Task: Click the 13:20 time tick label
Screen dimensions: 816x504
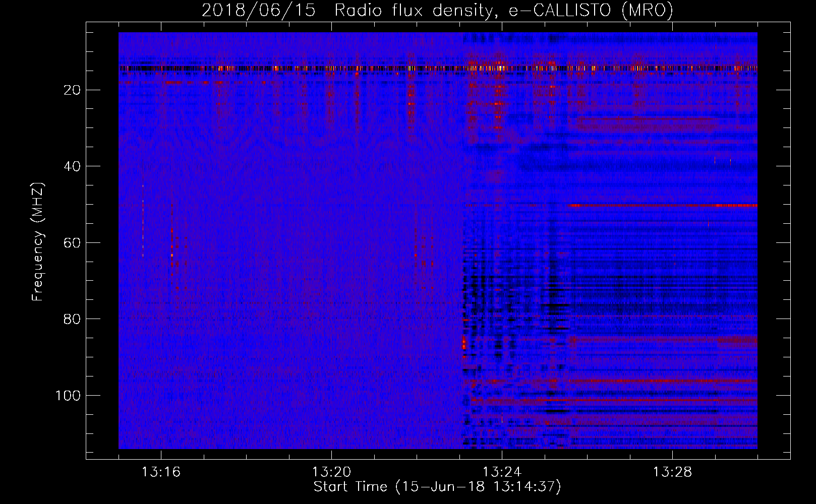Action: click(331, 472)
